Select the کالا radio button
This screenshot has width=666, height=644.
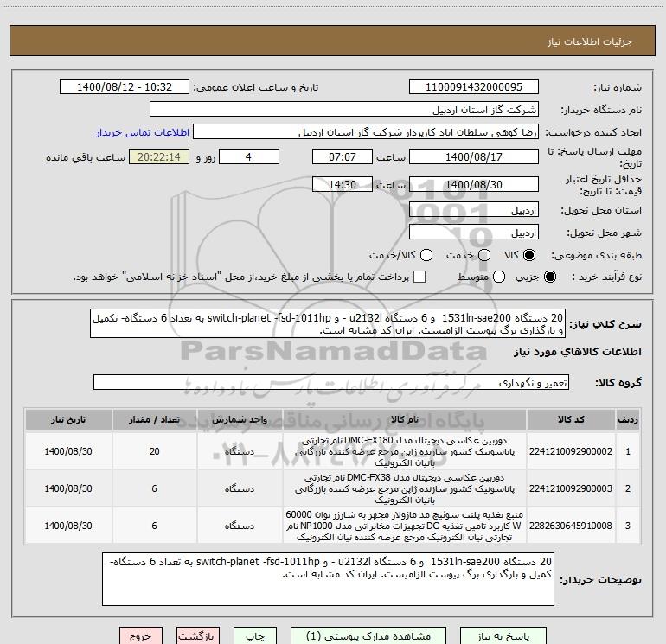pos(529,255)
